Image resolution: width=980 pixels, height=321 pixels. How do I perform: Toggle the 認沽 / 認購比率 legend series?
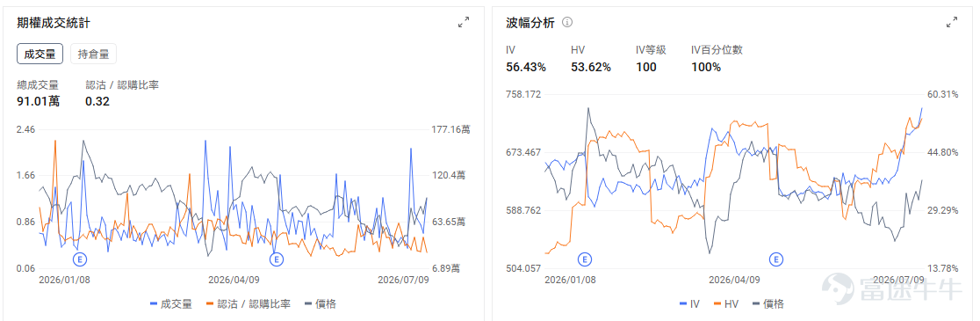[249, 304]
